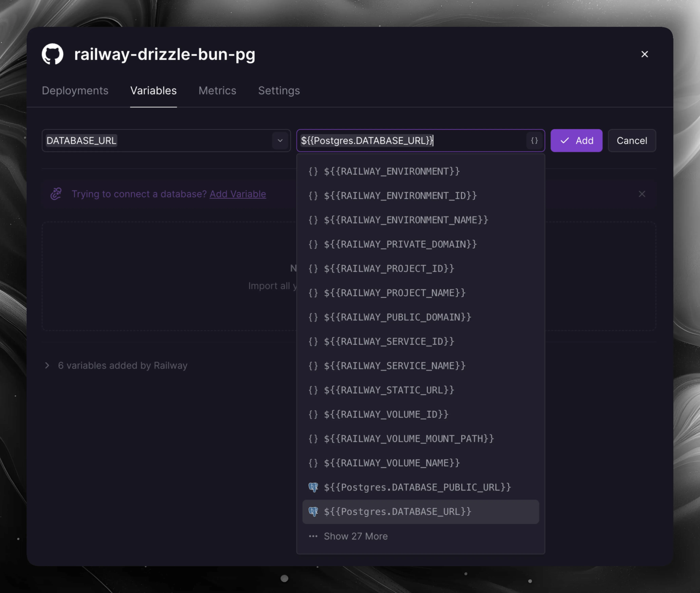The image size is (700, 593).
Task: Click Postgres elephant icon beside DATABASE_PUBLIC_URL
Action: (313, 487)
